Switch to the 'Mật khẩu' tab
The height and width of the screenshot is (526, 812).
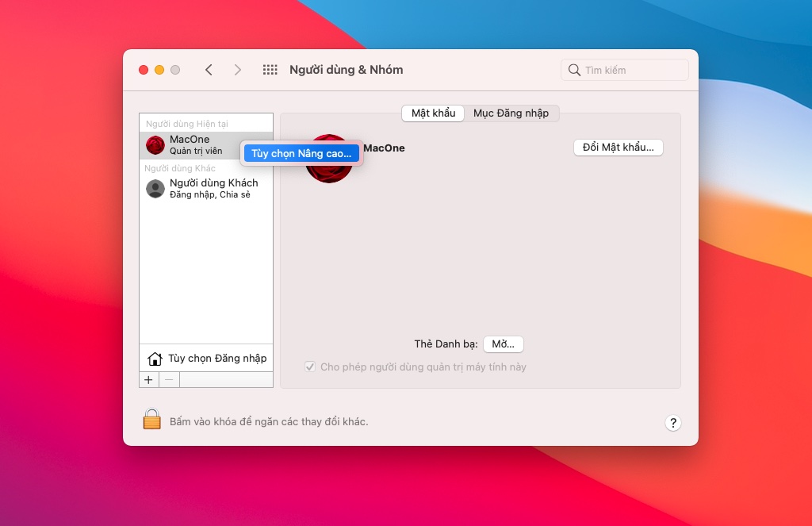click(x=434, y=113)
